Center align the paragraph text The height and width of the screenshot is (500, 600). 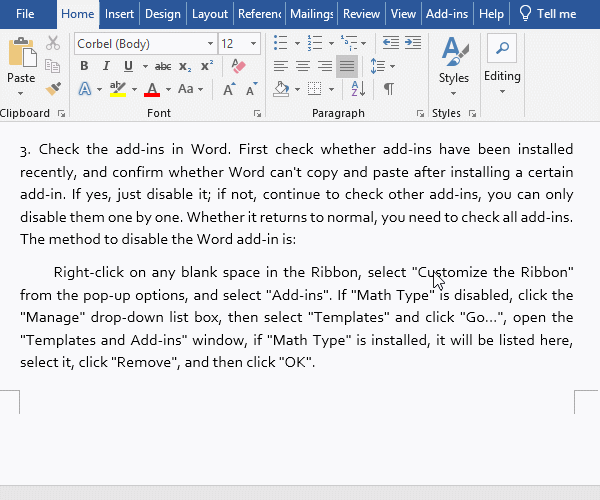[302, 66]
